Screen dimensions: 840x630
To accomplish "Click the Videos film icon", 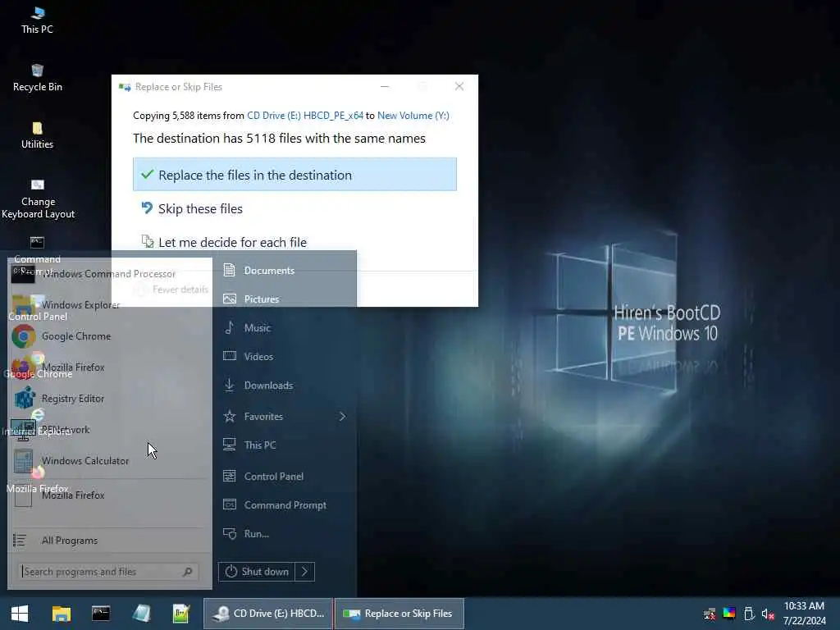I will tap(230, 356).
